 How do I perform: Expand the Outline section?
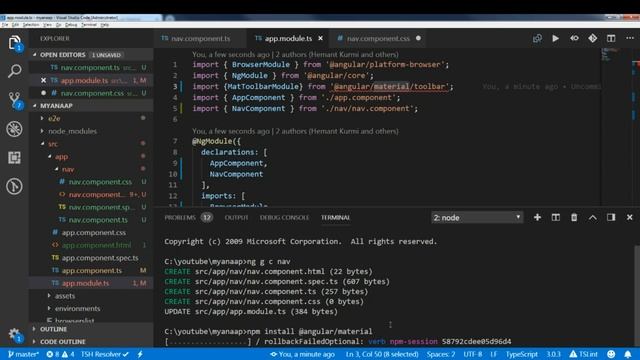pos(53,329)
